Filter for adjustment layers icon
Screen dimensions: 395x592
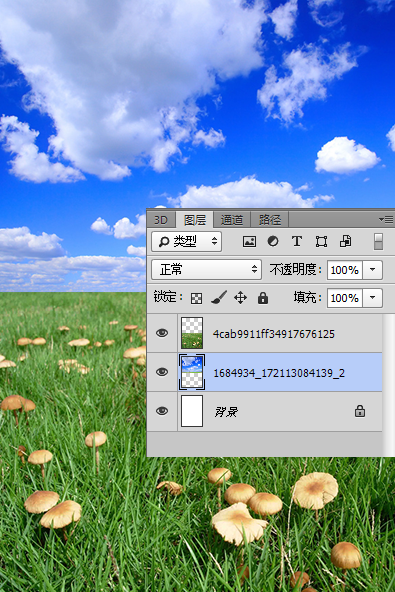click(273, 241)
